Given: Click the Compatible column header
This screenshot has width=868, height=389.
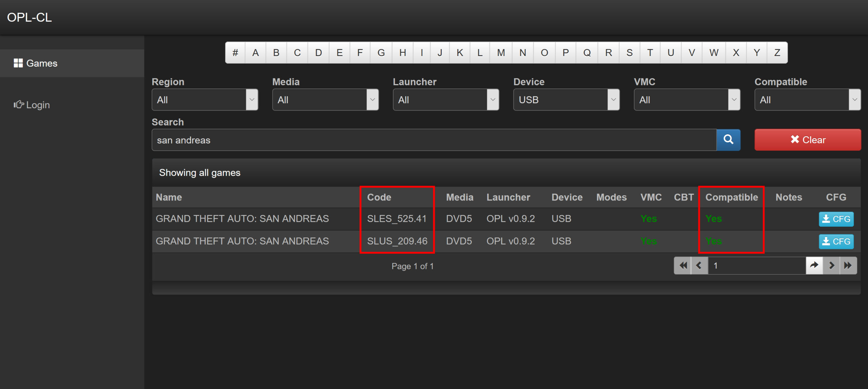Looking at the screenshot, I should point(732,197).
